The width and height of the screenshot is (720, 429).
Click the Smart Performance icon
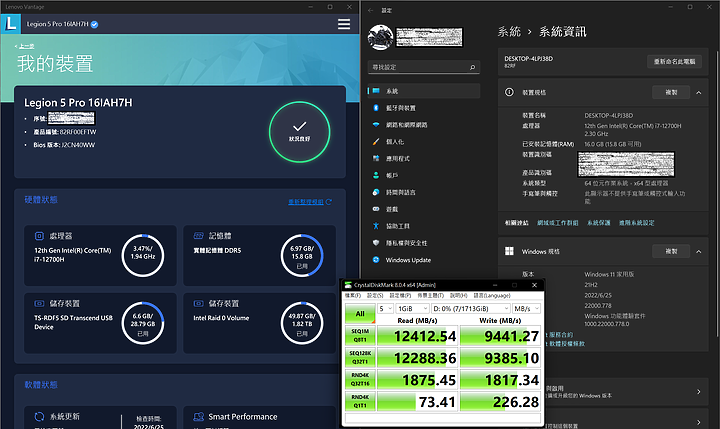(198, 417)
